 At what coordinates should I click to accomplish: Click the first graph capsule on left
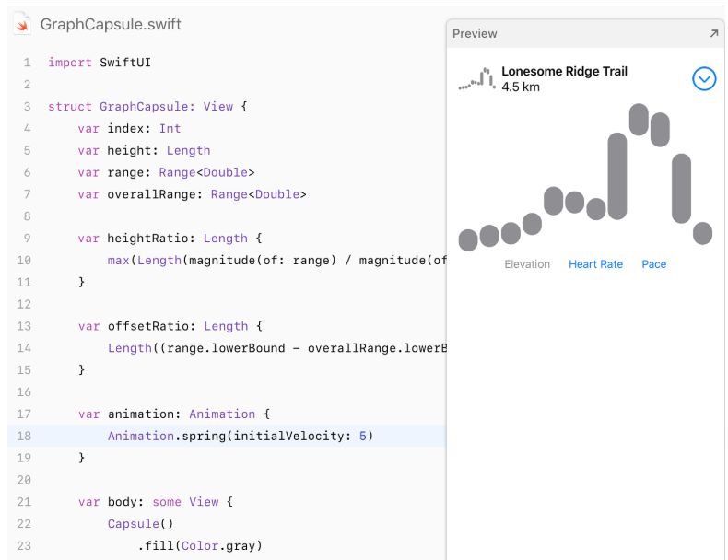[x=468, y=239]
